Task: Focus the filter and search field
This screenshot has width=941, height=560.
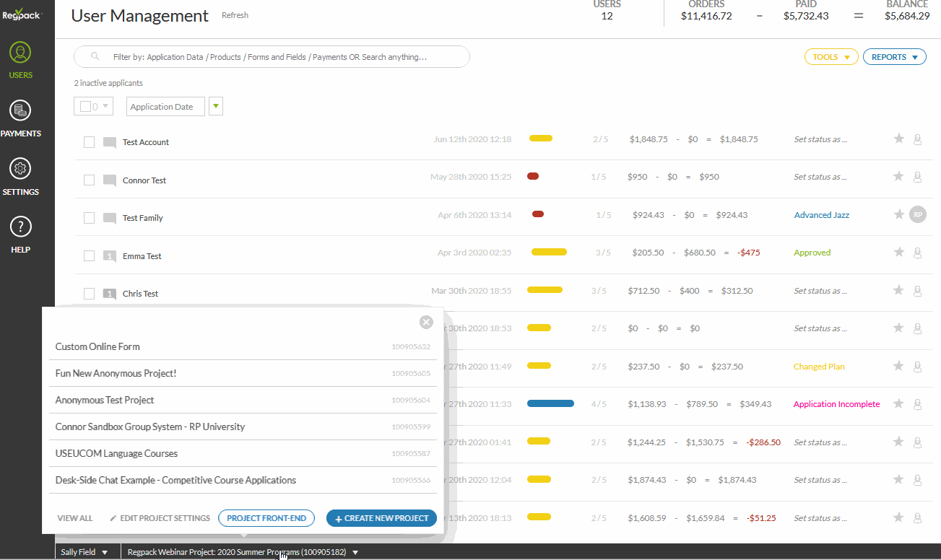Action: point(271,57)
